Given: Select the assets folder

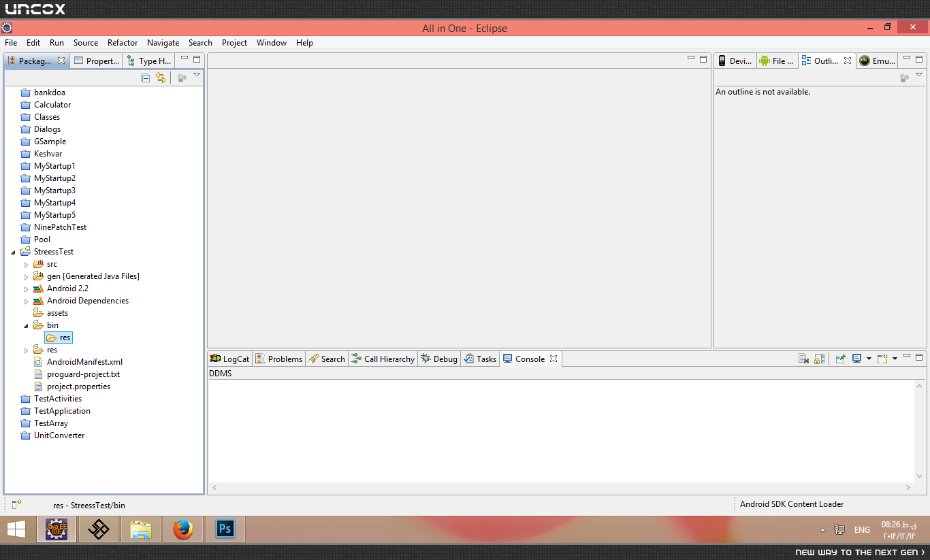Looking at the screenshot, I should point(57,313).
